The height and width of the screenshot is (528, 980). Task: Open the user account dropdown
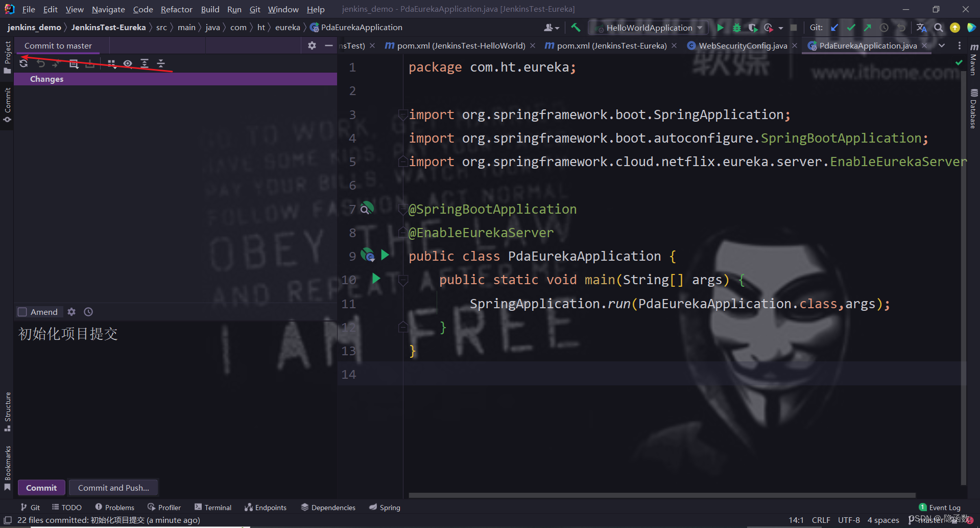(x=551, y=28)
